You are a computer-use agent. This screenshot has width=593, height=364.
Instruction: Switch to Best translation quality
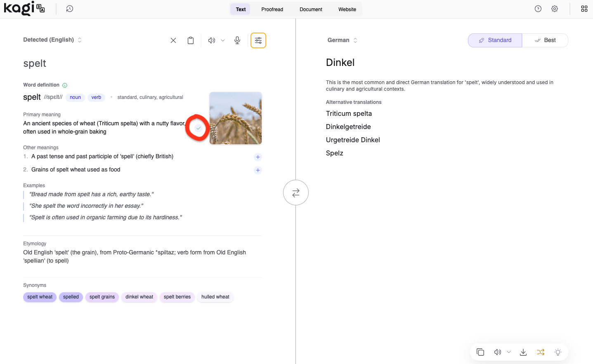[545, 40]
